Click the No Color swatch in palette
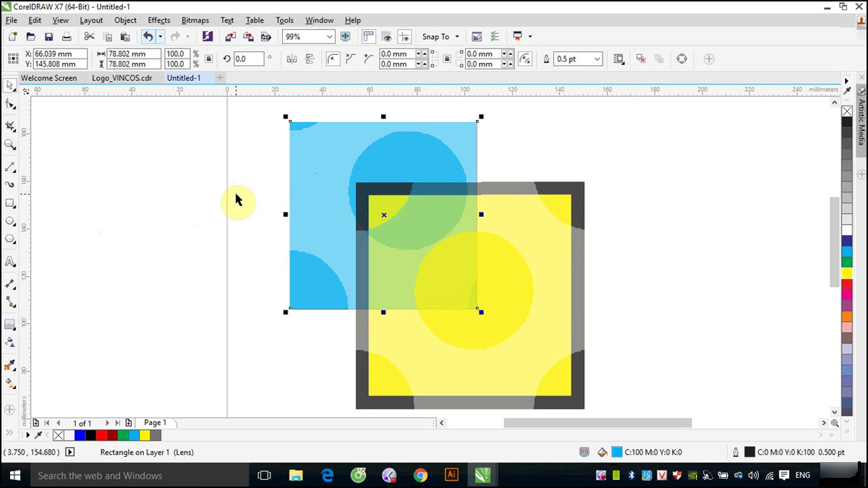Screen dimensions: 868x488 847,111
